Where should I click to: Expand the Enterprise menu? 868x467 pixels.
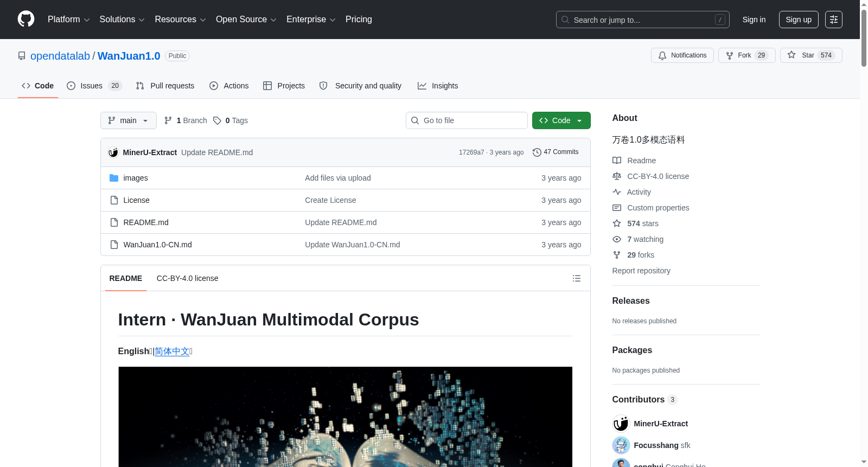(311, 20)
